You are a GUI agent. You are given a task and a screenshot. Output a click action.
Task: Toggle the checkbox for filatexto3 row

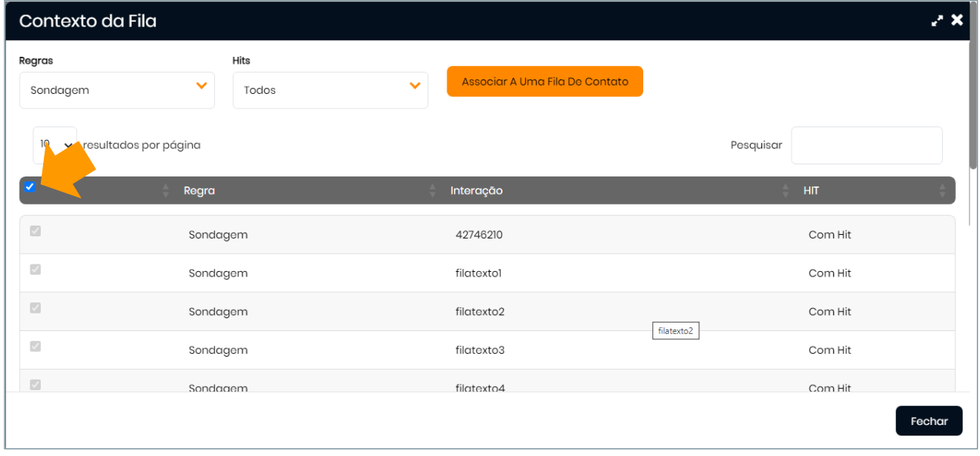coord(36,347)
